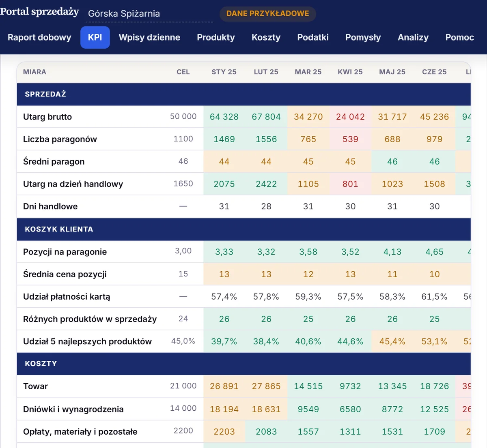Select the Średnia cena pozycji label
Image resolution: width=487 pixels, height=448 pixels.
pyautogui.click(x=65, y=274)
